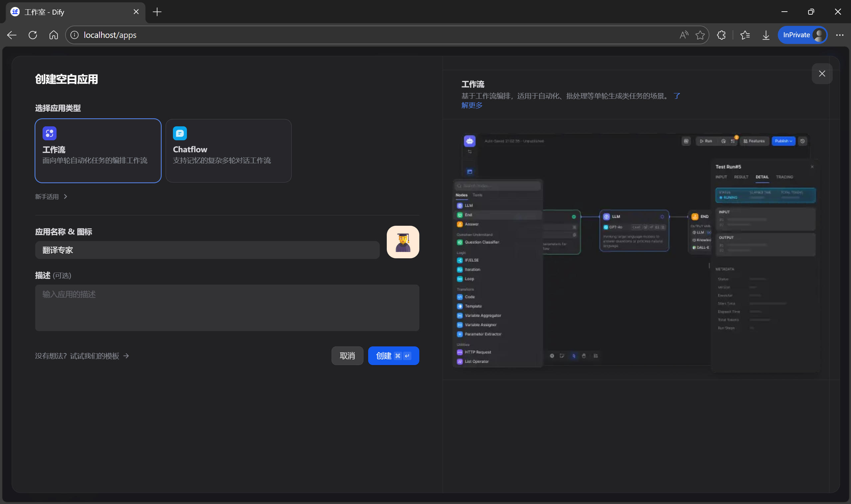Open browser extensions puzzle icon
Image resolution: width=851 pixels, height=504 pixels.
[x=721, y=35]
